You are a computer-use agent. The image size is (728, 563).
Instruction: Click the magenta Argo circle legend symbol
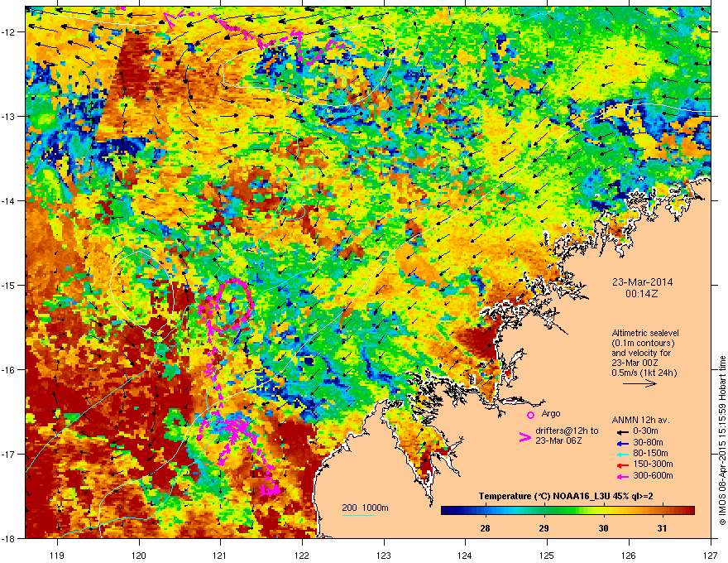click(x=530, y=415)
